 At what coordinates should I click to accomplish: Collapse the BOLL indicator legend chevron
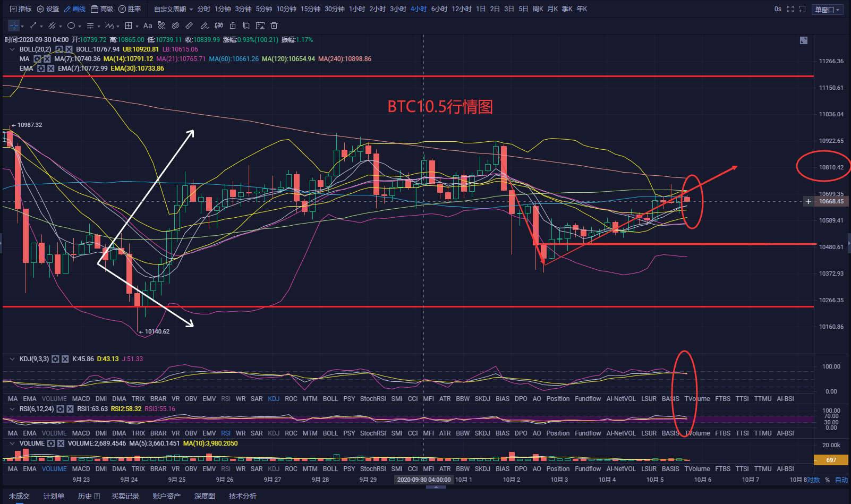(x=12, y=49)
